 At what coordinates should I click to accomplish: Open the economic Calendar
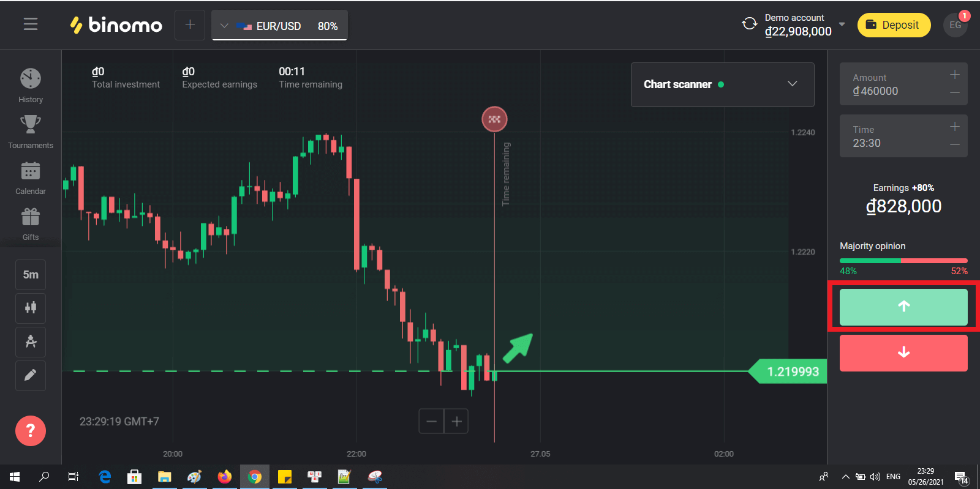tap(31, 177)
